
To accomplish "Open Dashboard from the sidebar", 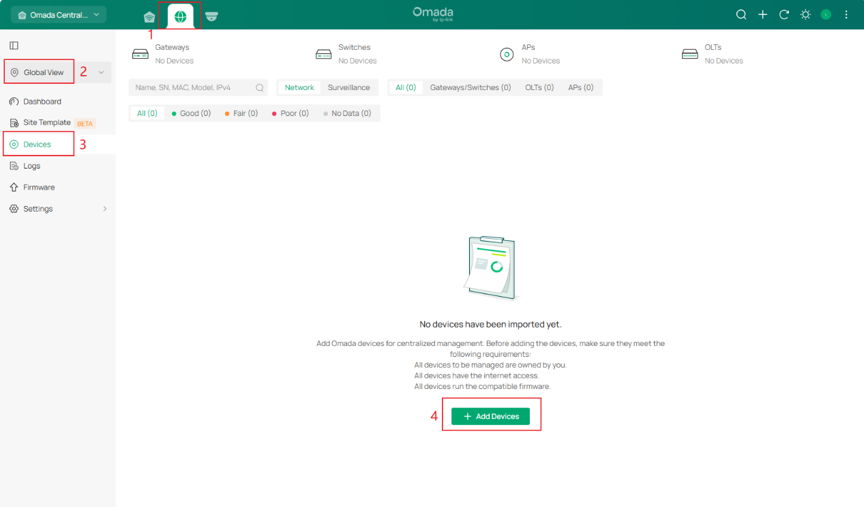I will coord(42,101).
